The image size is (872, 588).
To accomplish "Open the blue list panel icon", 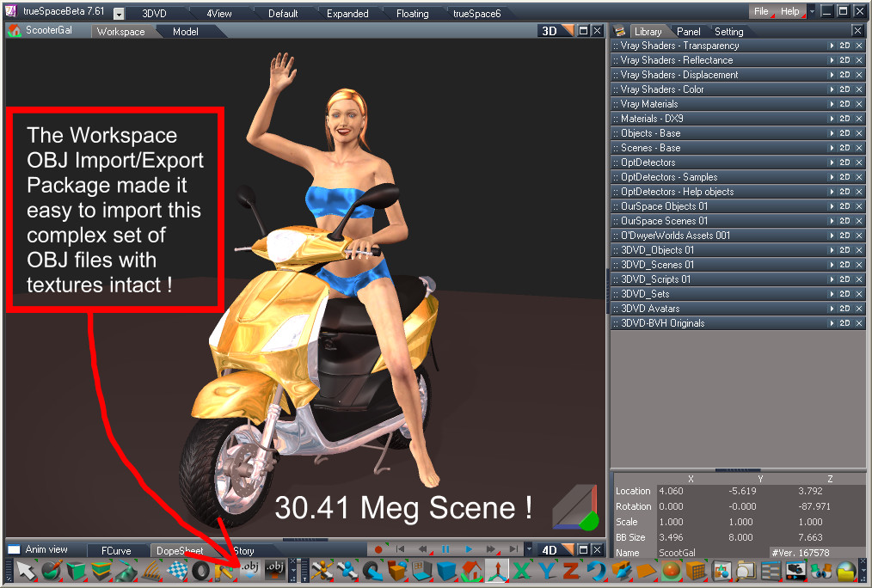I will (x=771, y=570).
